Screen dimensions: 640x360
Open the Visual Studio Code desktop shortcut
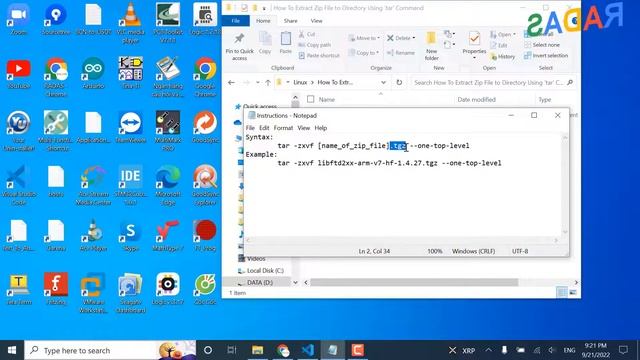[18, 185]
